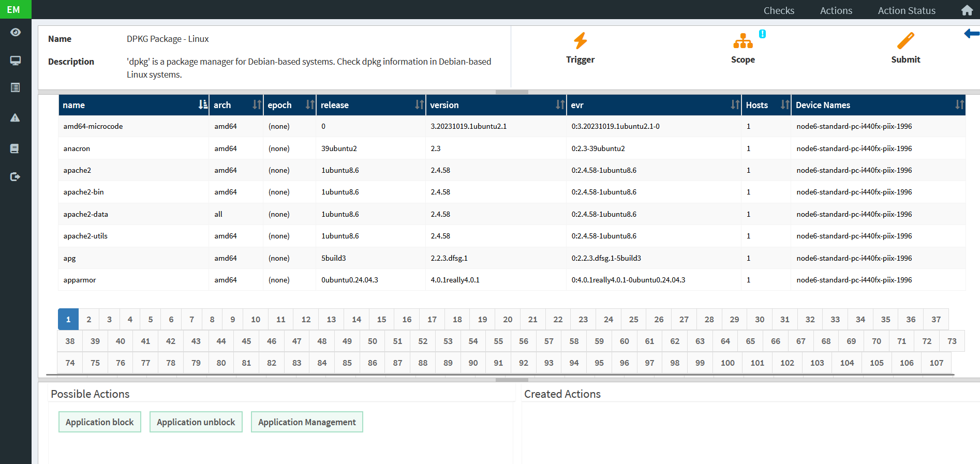The height and width of the screenshot is (464, 980).
Task: Go to results page 74
Action: coord(70,363)
